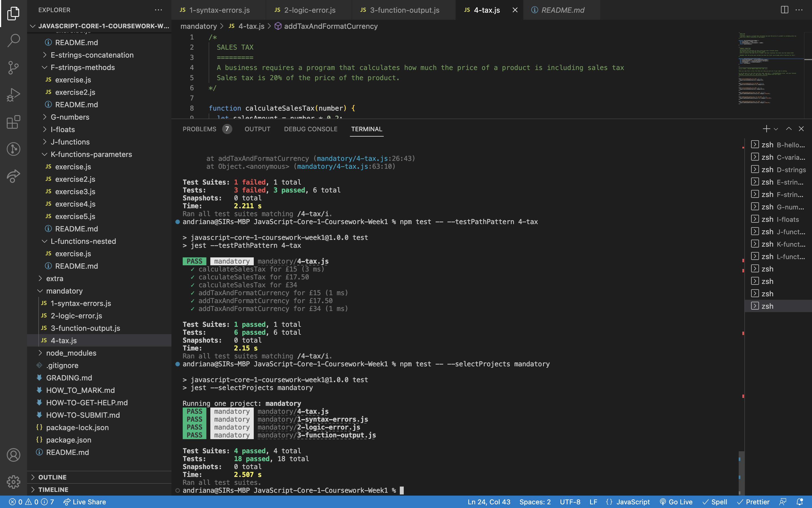Close the 4-tax.js editor tab

tap(515, 10)
